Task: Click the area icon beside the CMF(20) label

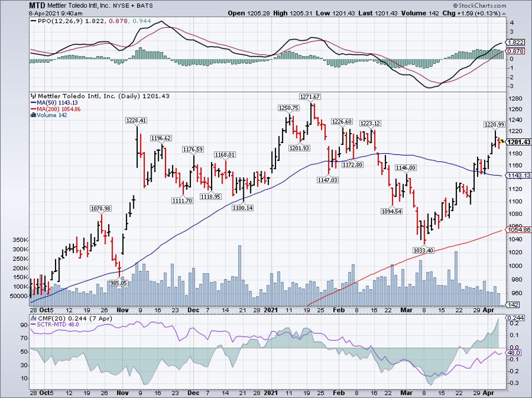Action: click(33, 318)
